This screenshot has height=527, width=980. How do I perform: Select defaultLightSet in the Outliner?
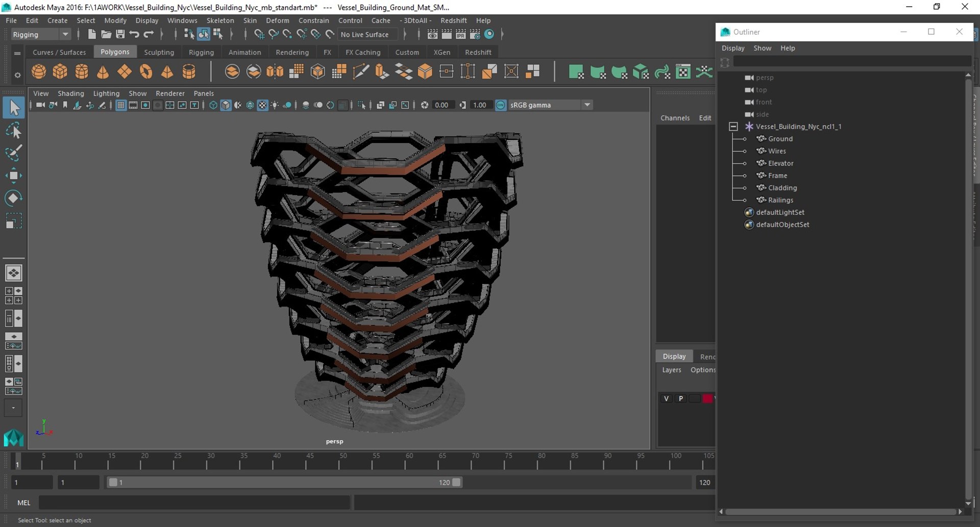(x=780, y=212)
